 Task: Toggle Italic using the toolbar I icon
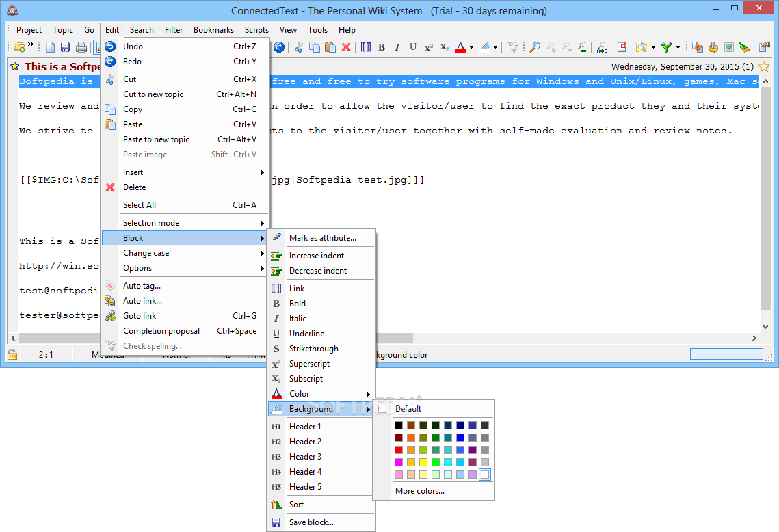[397, 47]
